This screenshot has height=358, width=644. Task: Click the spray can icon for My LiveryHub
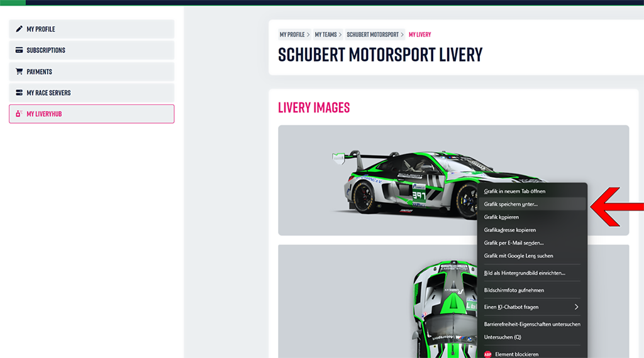[19, 114]
